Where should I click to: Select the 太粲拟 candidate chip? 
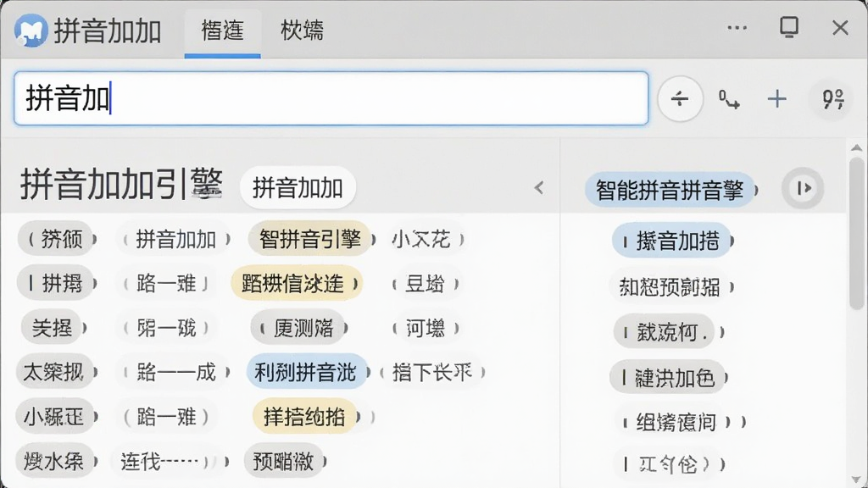point(55,372)
